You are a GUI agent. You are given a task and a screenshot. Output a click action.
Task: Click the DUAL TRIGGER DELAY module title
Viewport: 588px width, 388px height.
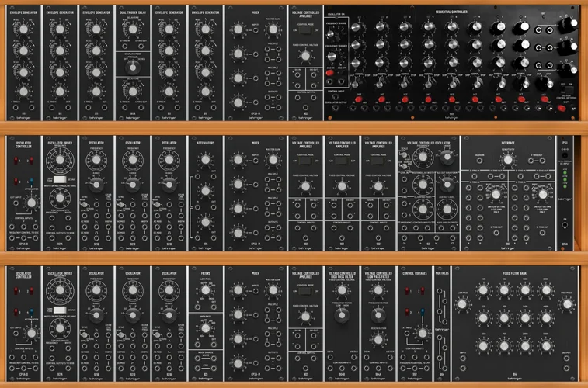[x=132, y=12]
